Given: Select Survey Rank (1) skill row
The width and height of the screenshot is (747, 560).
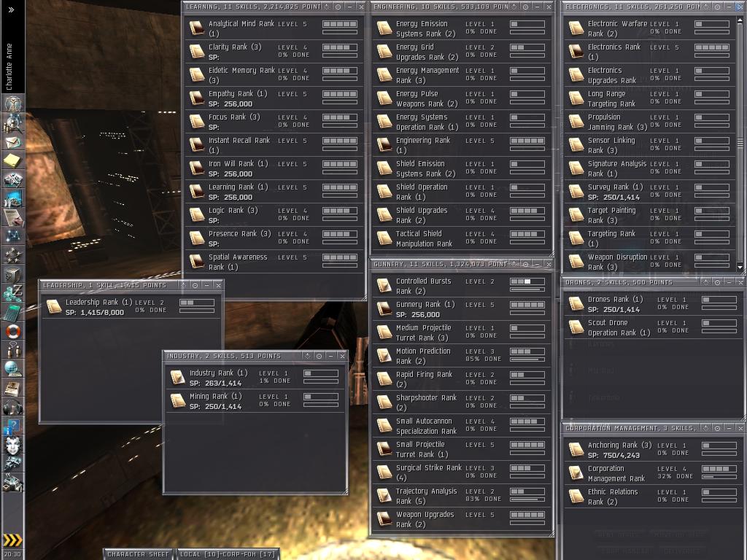Looking at the screenshot, I should click(650, 192).
